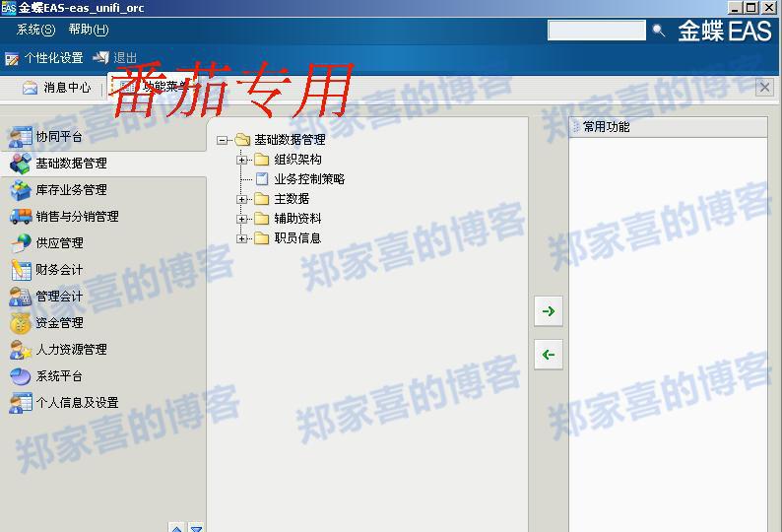
Task: Click the 职员信息 folder icon
Action: pyautogui.click(x=261, y=238)
